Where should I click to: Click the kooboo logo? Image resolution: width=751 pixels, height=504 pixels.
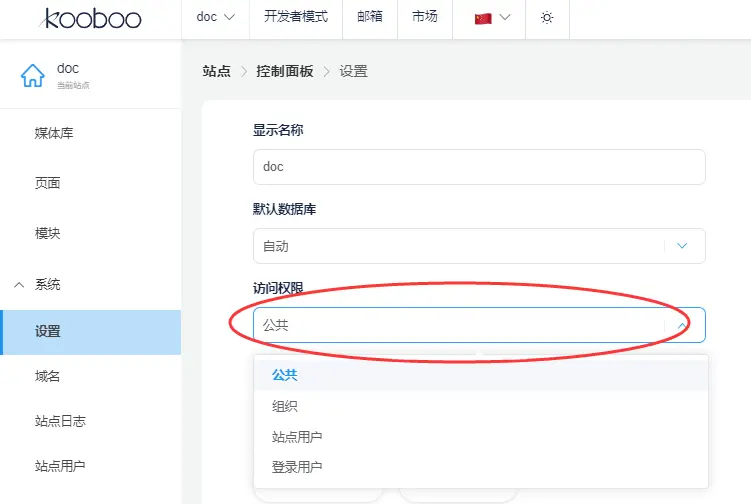click(93, 18)
